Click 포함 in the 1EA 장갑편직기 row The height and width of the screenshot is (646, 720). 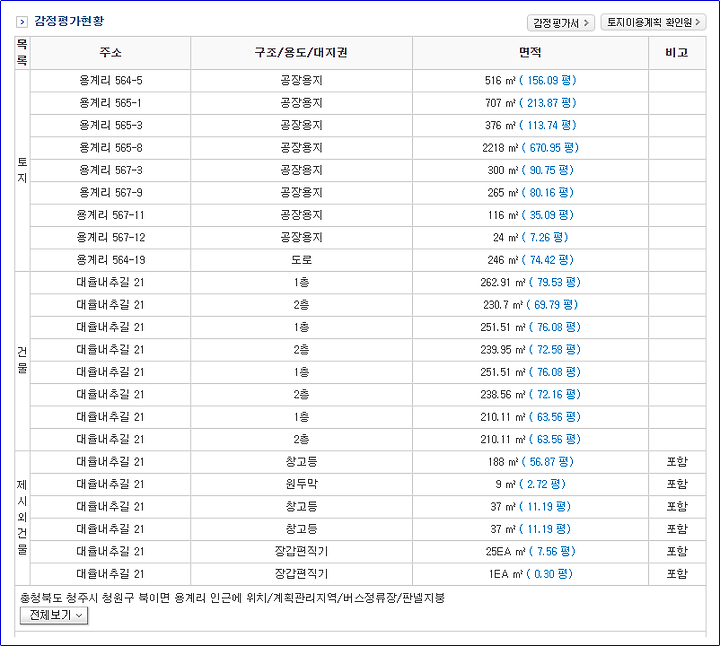(x=677, y=574)
